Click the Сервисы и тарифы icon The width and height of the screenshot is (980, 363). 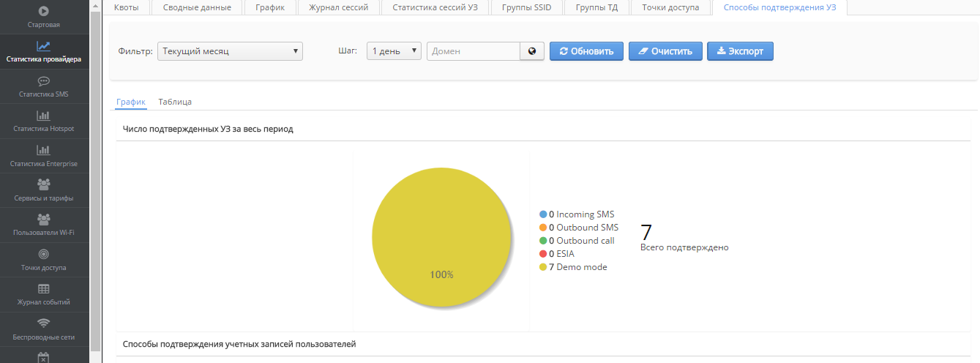pyautogui.click(x=44, y=185)
